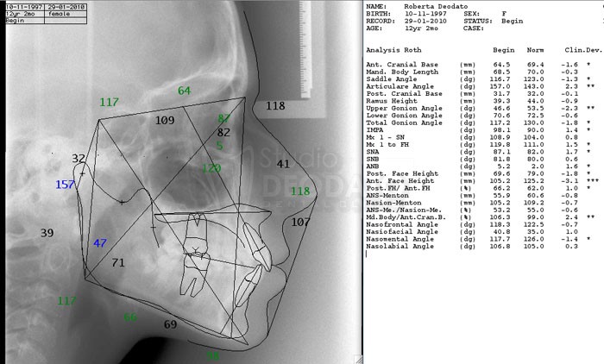Click the 'Nasion-Menton' row label
Image resolution: width=604 pixels, height=364 pixels.
(393, 203)
